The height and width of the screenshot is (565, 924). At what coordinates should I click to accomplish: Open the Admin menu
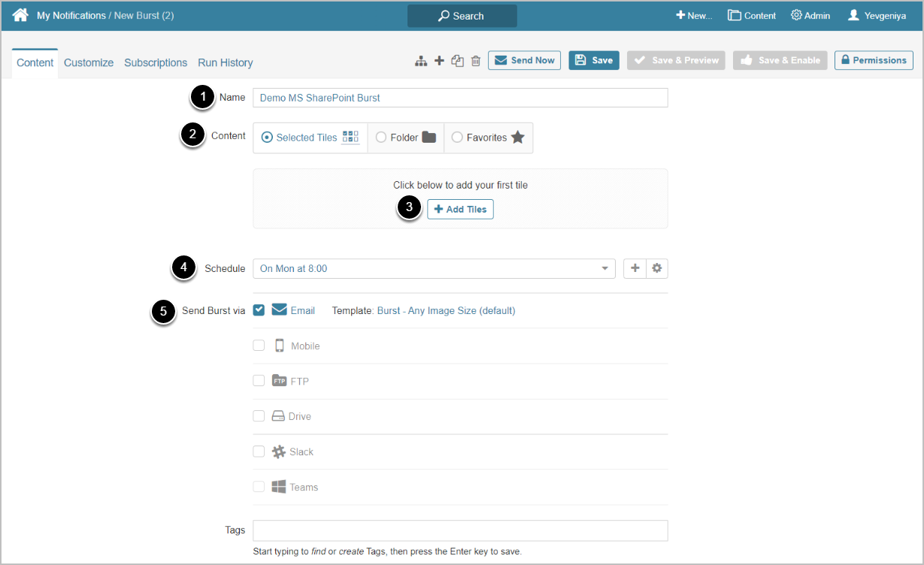(810, 16)
